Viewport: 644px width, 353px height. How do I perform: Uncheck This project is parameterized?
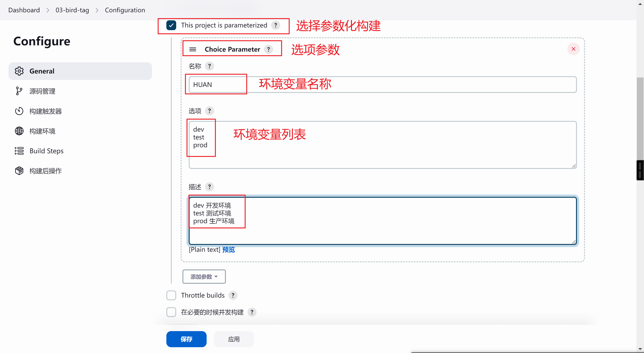tap(171, 25)
